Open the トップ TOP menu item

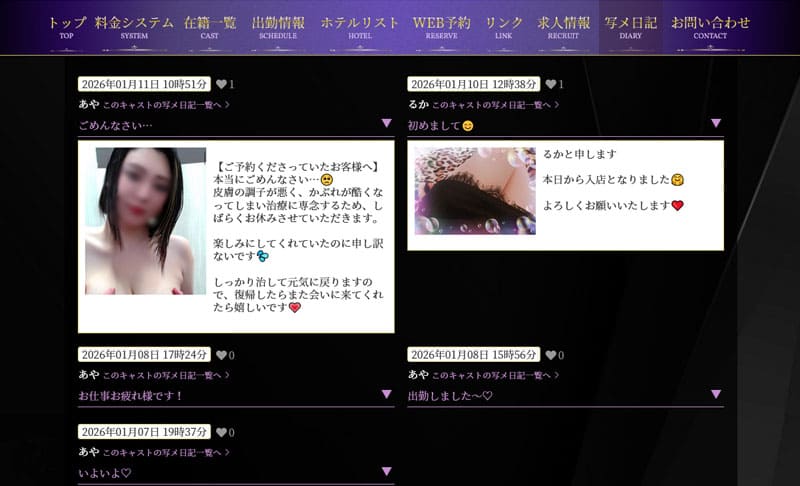pyautogui.click(x=67, y=28)
